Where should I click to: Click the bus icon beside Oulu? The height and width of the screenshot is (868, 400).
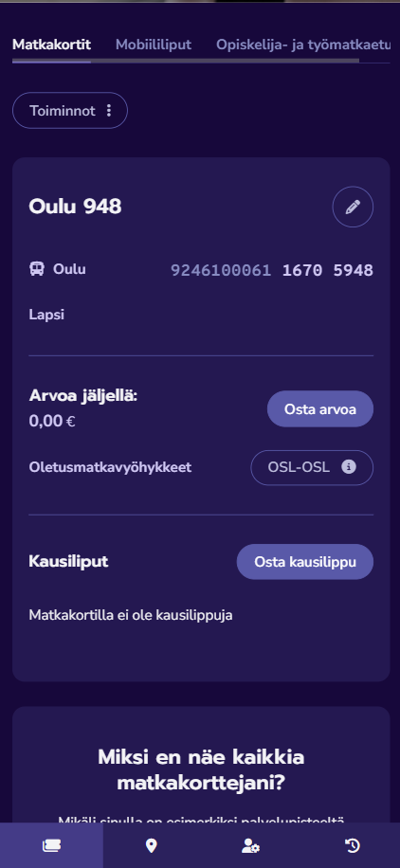(37, 269)
